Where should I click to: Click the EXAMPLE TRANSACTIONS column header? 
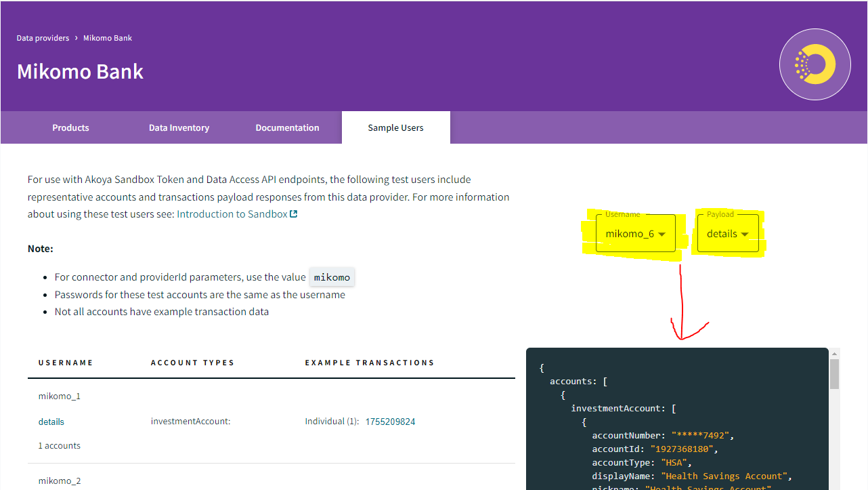[370, 363]
